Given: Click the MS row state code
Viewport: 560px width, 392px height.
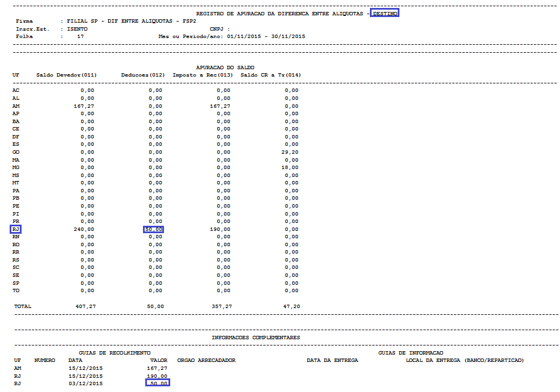Looking at the screenshot, I should pos(16,175).
